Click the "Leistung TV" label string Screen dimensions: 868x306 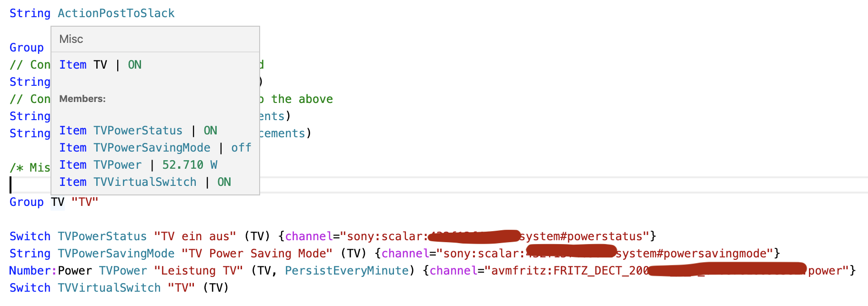198,271
